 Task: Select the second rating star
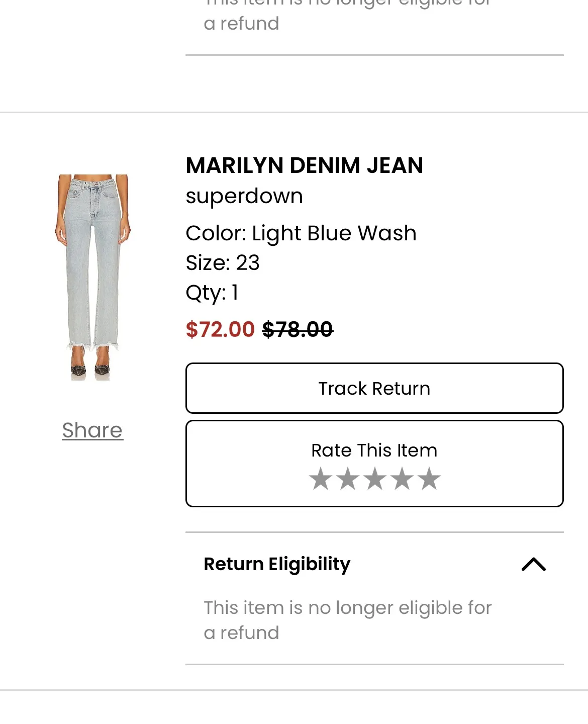(x=349, y=479)
